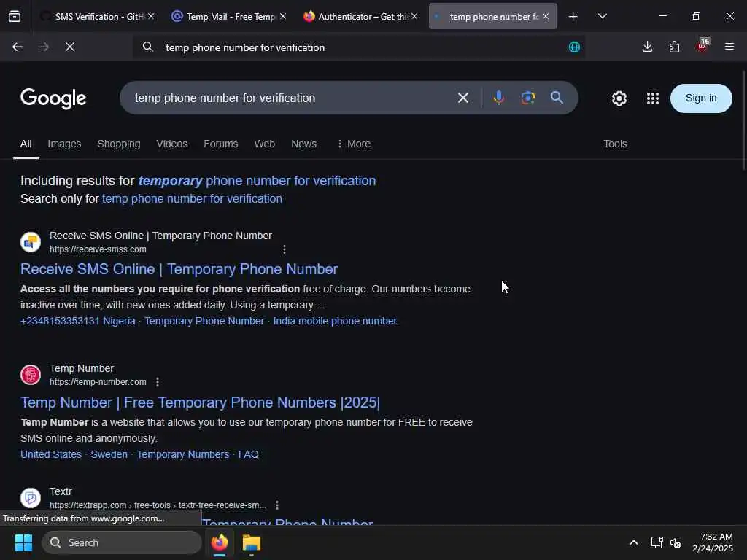Select the Shopping results tab
The image size is (747, 560).
click(x=119, y=144)
